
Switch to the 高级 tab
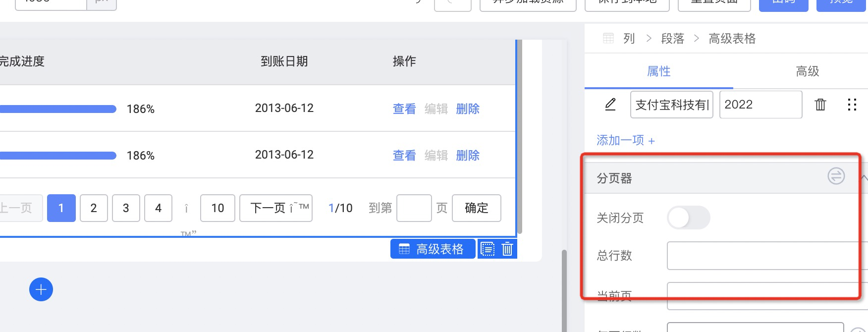coord(808,71)
